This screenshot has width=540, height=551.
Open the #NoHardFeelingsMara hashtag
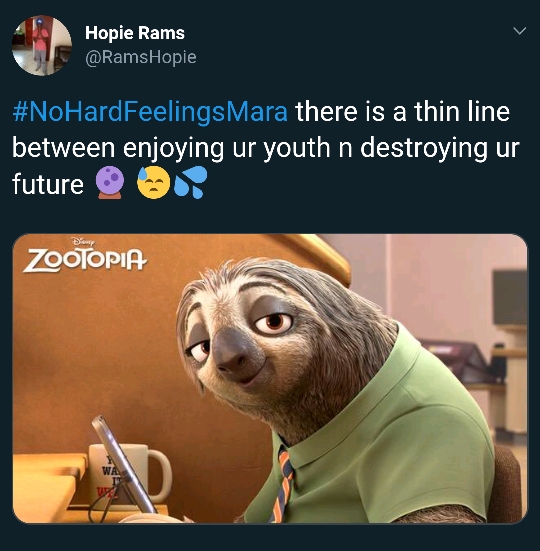click(150, 112)
